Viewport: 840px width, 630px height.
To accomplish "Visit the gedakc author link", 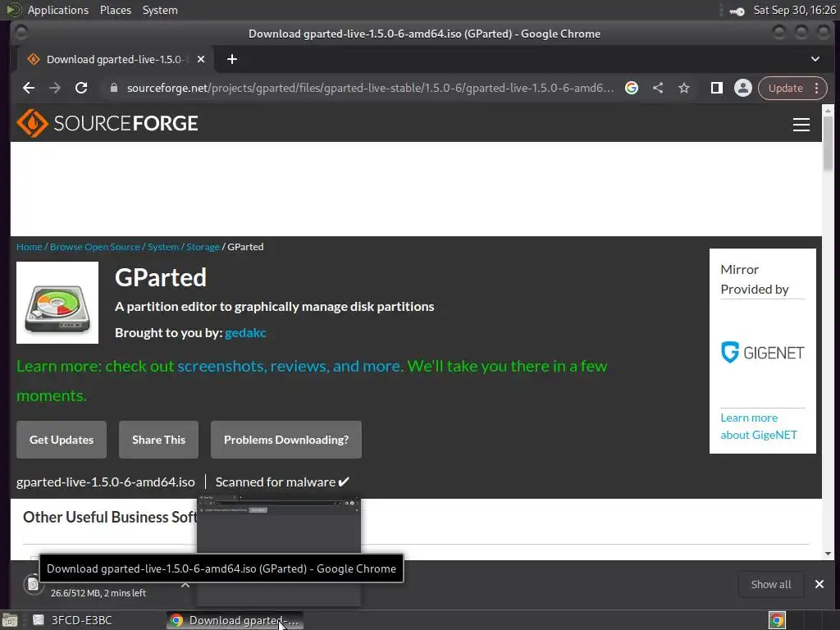I will [x=245, y=333].
